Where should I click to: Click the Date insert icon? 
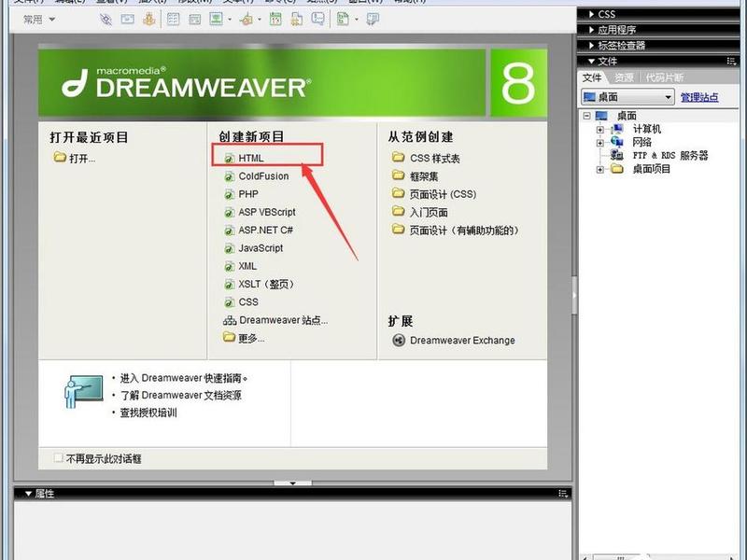[275, 20]
